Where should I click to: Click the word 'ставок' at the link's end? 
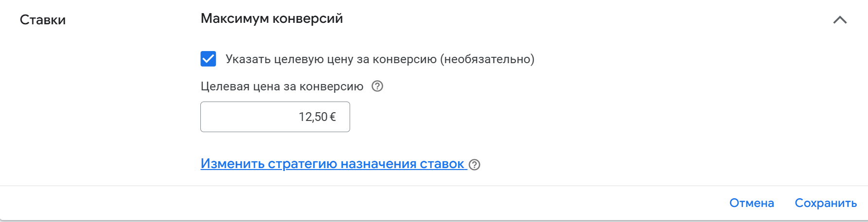coord(442,164)
